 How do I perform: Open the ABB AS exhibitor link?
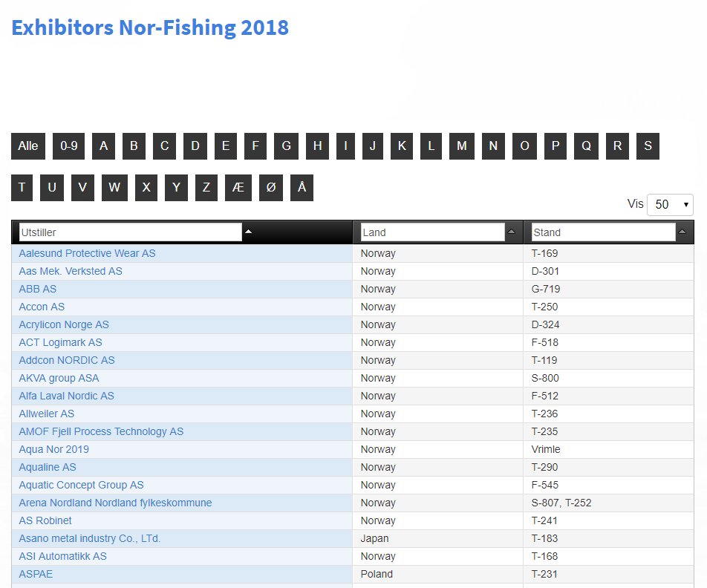pos(37,289)
